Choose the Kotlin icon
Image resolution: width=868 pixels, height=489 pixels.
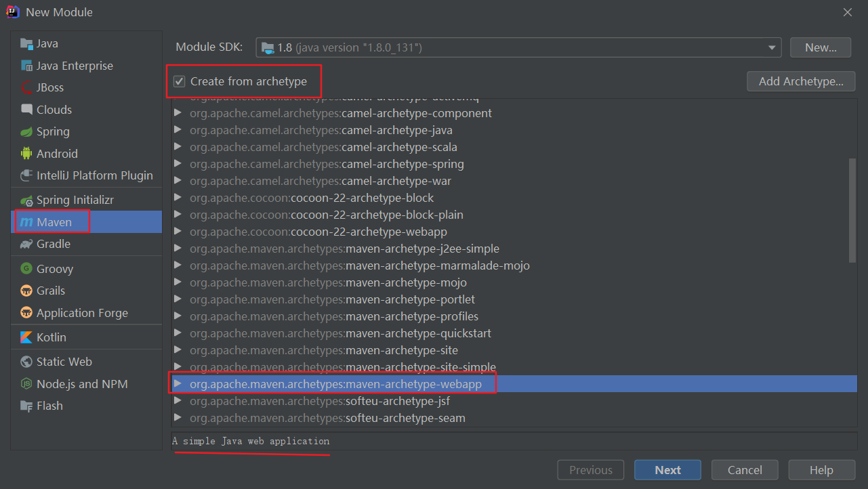click(x=26, y=337)
